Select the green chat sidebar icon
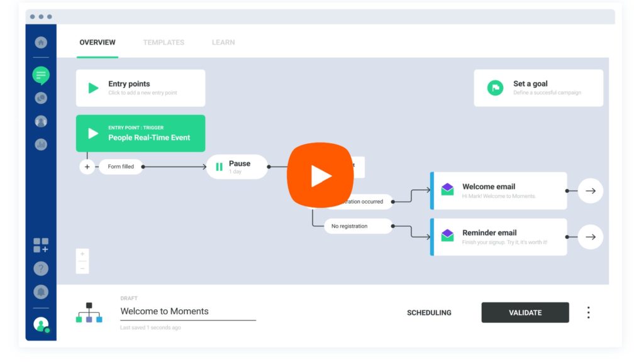This screenshot has height=362, width=644. coord(41,75)
